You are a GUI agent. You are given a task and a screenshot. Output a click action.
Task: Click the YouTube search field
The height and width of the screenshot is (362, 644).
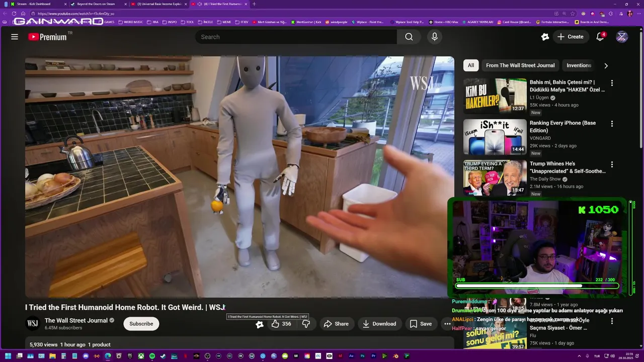click(x=296, y=37)
